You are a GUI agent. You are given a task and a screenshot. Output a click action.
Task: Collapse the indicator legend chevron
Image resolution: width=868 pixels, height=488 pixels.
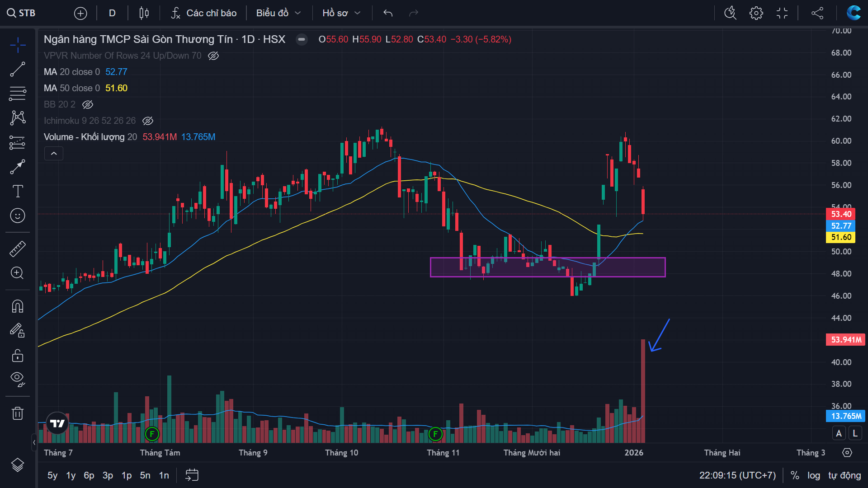tap(54, 154)
